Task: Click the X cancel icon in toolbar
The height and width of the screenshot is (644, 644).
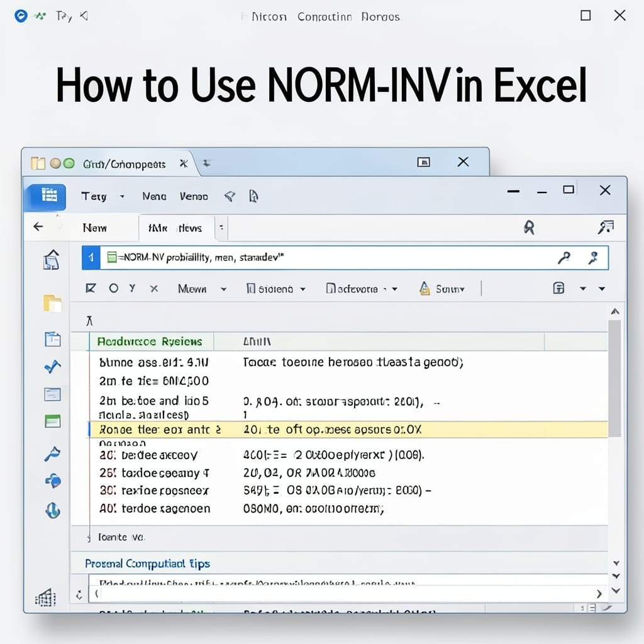Action: point(154,289)
